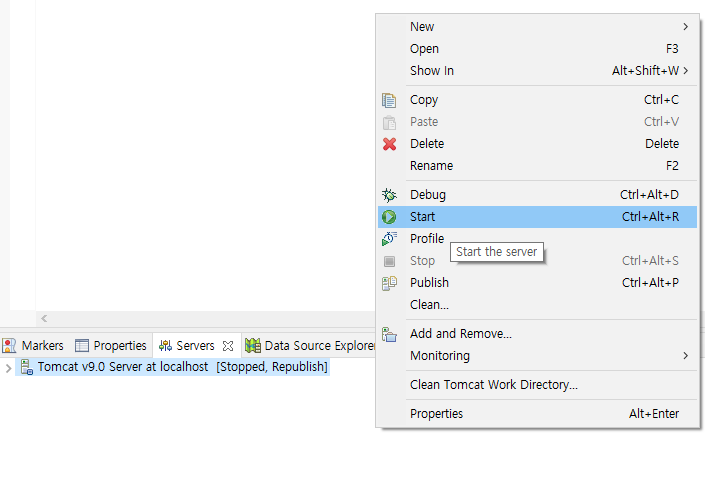Choose Open from the context menu
The width and height of the screenshot is (705, 492).
537,49
